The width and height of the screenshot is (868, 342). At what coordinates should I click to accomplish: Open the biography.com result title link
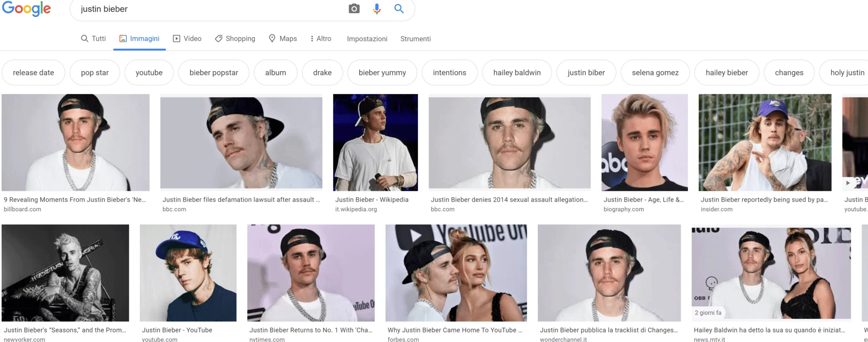click(x=643, y=200)
